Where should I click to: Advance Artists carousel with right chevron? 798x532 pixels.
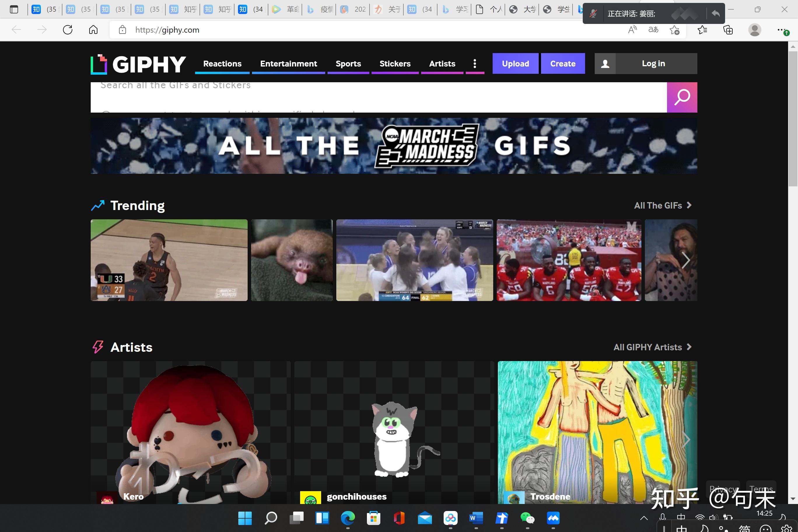click(686, 440)
